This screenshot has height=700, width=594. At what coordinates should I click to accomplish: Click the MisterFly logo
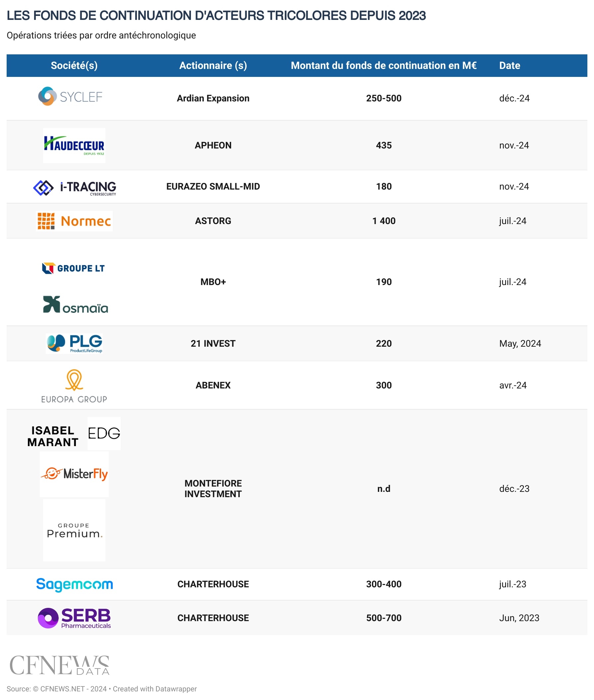tap(74, 474)
